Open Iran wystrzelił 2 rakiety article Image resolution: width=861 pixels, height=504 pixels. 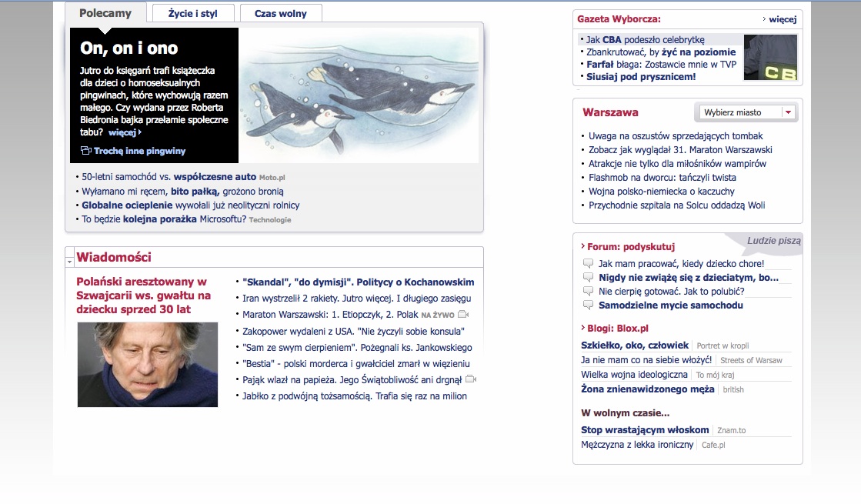[357, 299]
